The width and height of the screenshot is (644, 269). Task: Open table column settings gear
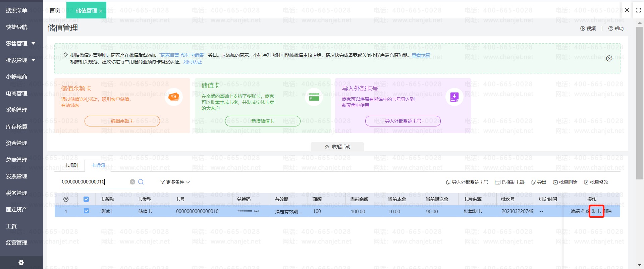pyautogui.click(x=66, y=199)
